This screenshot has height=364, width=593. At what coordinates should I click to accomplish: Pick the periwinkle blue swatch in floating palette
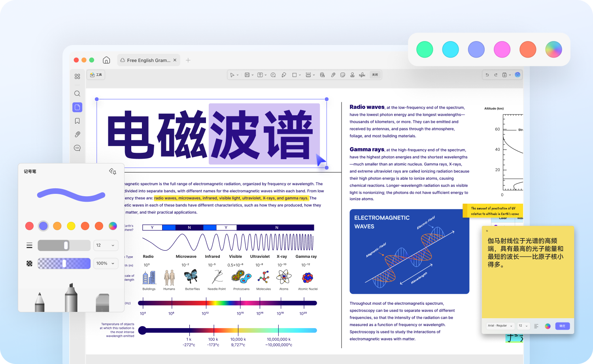476,50
